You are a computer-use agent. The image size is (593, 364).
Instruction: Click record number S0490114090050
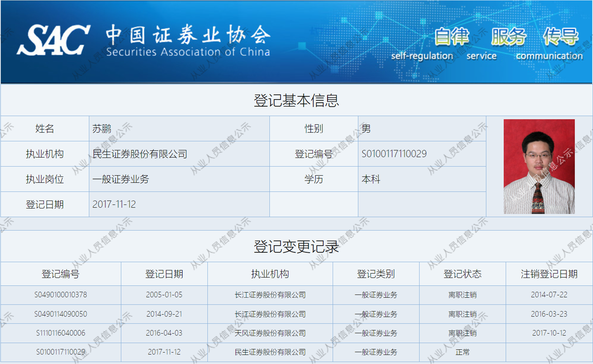(61, 314)
